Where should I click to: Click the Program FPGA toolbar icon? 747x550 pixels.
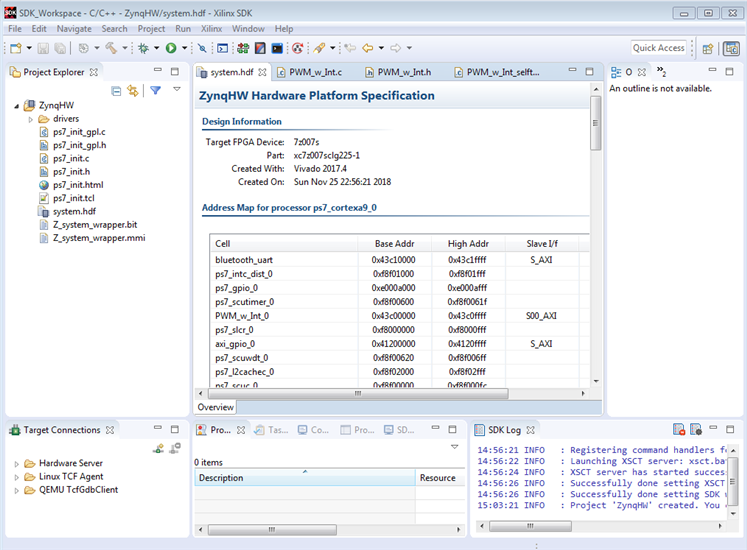click(x=243, y=48)
